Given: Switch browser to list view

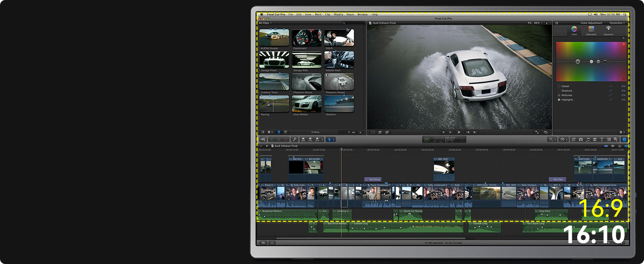Looking at the screenshot, I should point(285,132).
